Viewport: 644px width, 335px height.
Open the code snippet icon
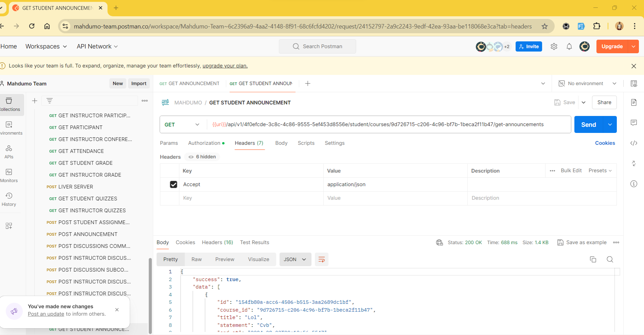634,143
